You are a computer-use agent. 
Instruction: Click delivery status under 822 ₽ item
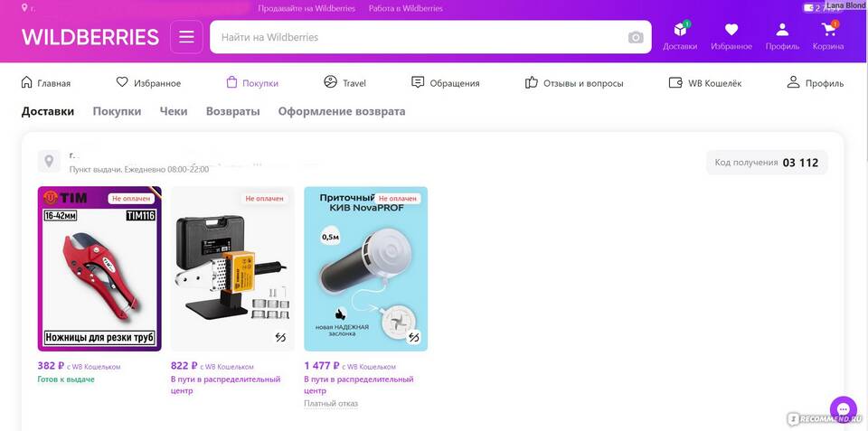coord(226,385)
